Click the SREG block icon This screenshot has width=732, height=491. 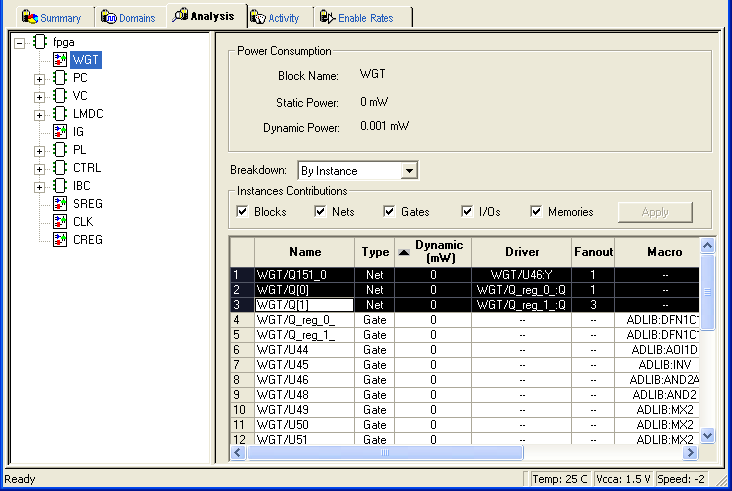click(60, 203)
